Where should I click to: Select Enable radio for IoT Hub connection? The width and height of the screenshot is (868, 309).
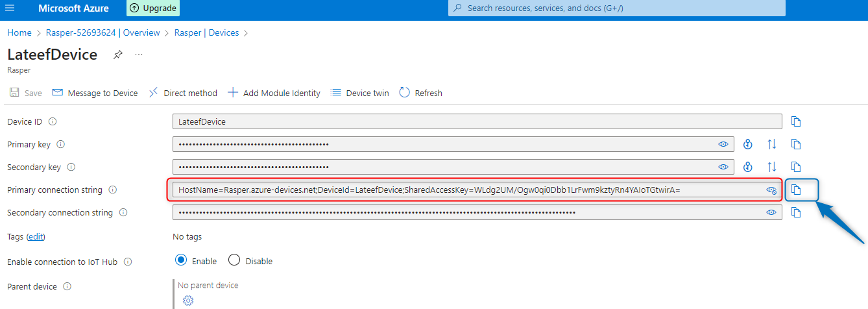click(181, 261)
